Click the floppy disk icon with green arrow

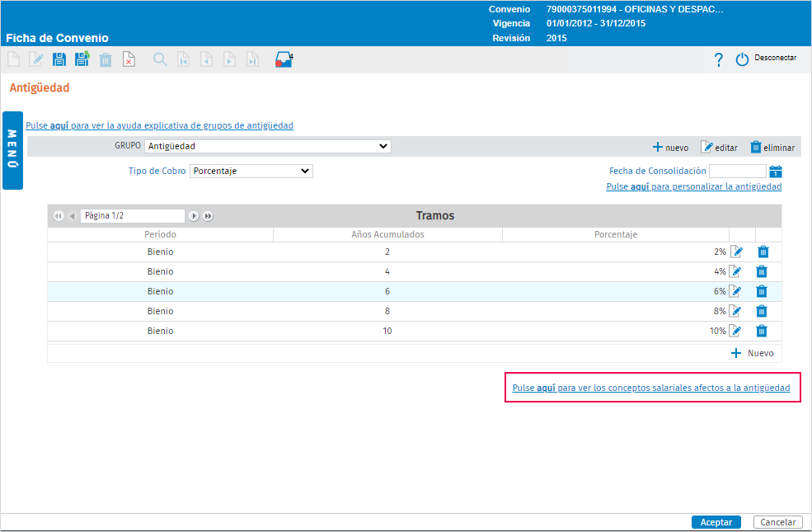click(82, 59)
